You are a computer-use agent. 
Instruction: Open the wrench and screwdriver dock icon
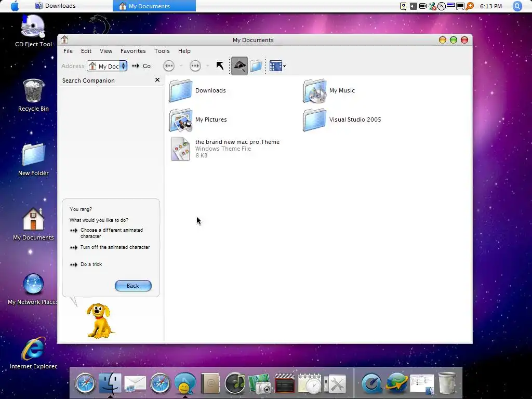(x=335, y=384)
